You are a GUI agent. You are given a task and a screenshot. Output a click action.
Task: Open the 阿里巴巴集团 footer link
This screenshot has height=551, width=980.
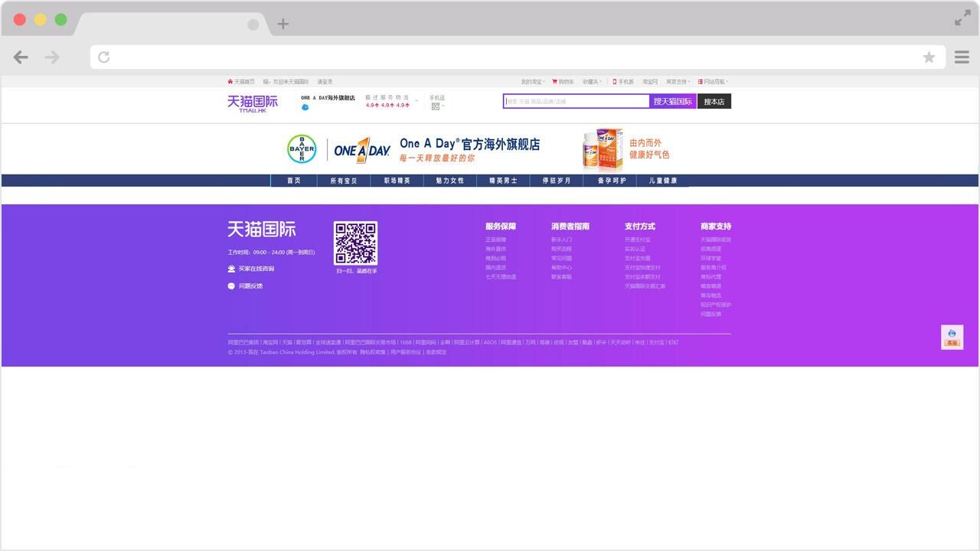pos(243,342)
